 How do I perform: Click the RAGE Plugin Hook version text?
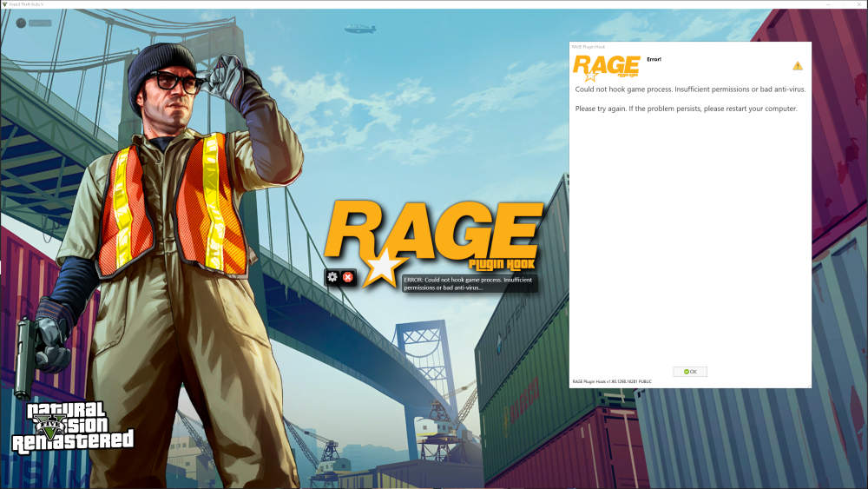tap(612, 381)
